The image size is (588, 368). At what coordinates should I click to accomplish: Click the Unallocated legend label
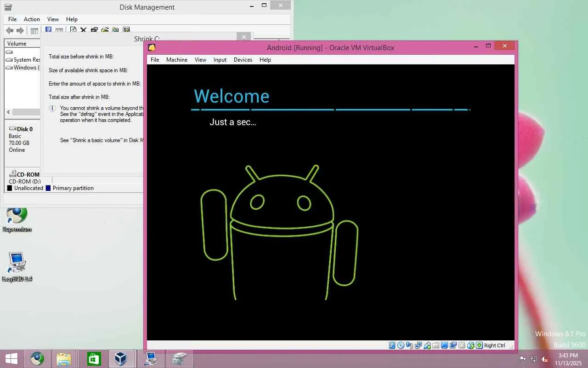click(28, 188)
